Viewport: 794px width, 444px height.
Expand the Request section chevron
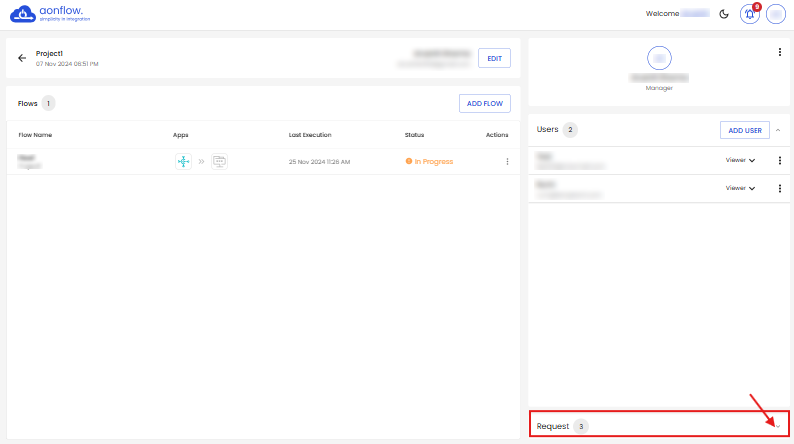click(x=778, y=426)
